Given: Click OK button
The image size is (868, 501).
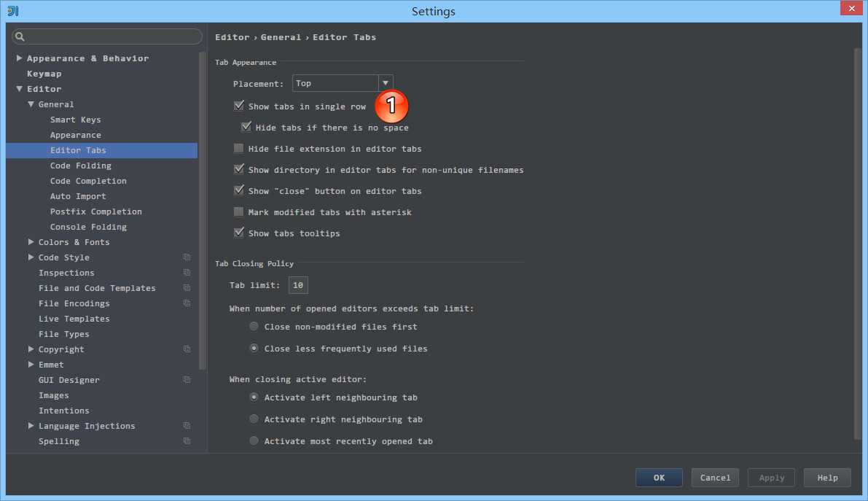Looking at the screenshot, I should [659, 478].
